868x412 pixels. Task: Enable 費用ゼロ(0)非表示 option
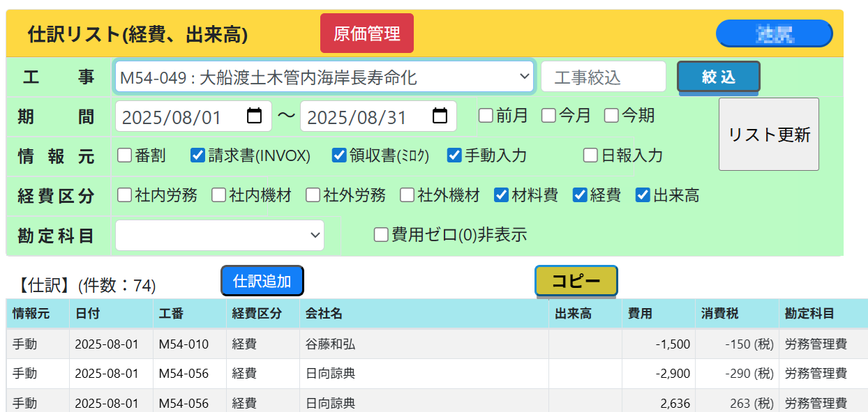coord(381,235)
